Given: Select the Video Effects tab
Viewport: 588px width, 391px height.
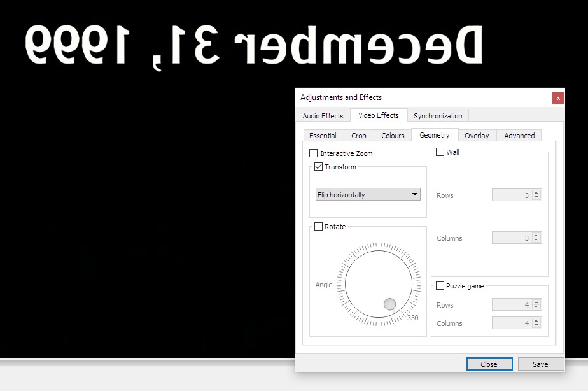Looking at the screenshot, I should (x=379, y=115).
